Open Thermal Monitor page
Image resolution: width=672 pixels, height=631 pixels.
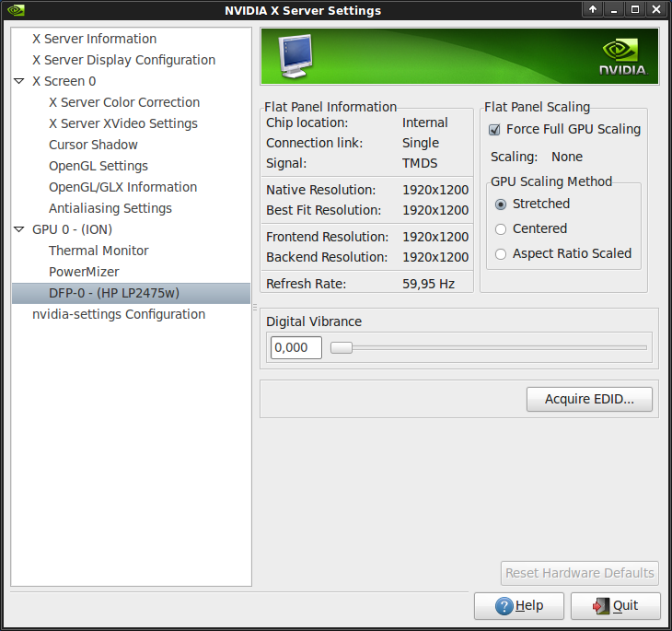click(98, 251)
